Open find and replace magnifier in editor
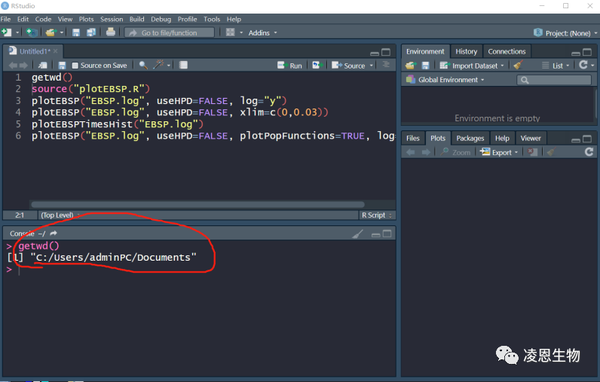This screenshot has height=382, width=600. 143,65
